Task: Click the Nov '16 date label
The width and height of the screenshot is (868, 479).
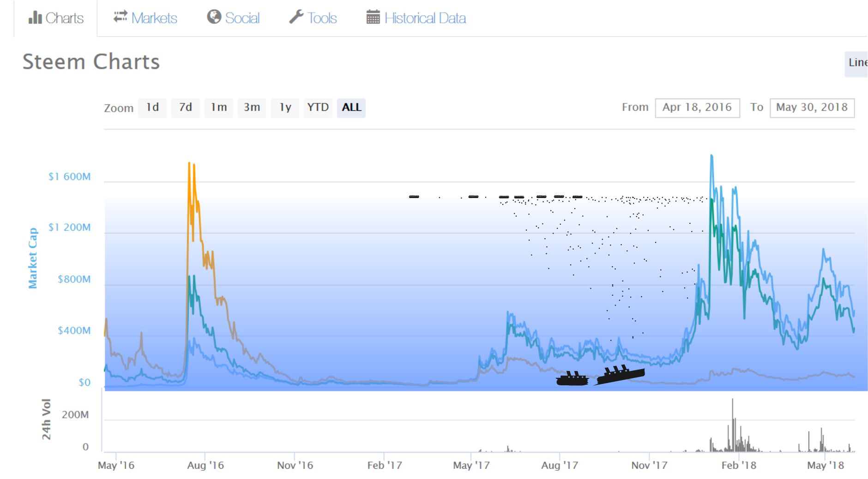Action: [295, 465]
